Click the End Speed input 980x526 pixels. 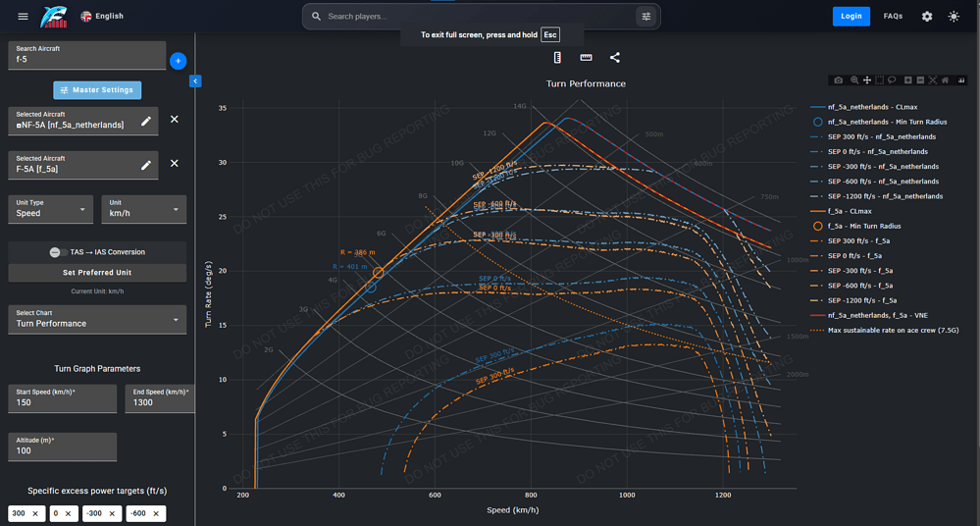tap(160, 398)
